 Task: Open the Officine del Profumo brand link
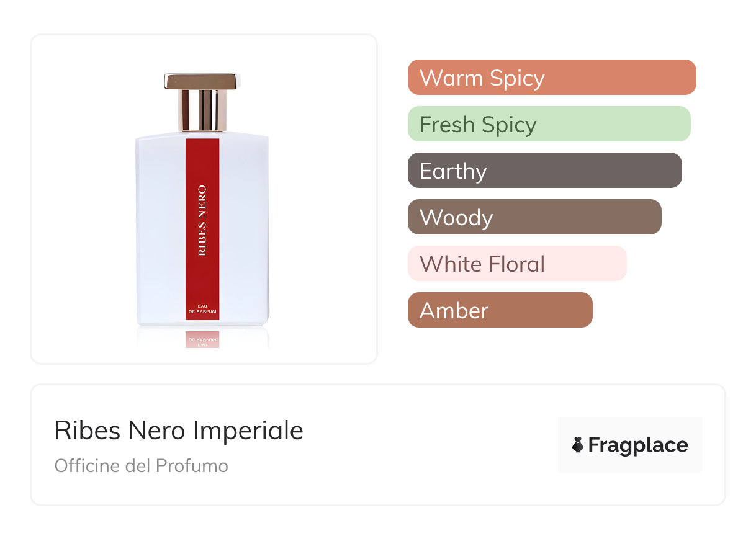click(x=142, y=466)
